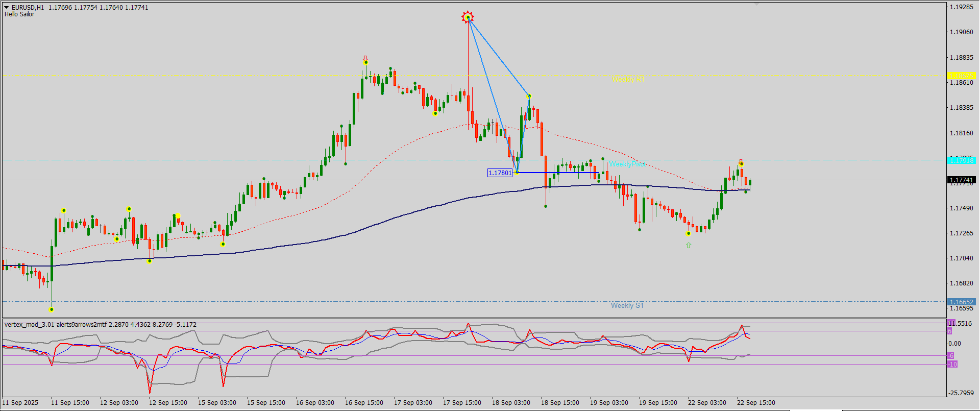Screen dimensions: 980x411
Task: Click the WeeklyPivot label
Action: coord(627,164)
